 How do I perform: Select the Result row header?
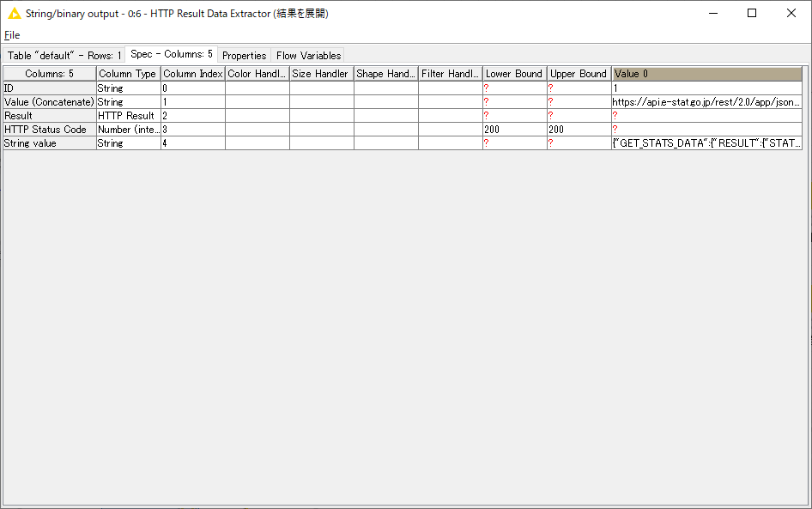coord(50,116)
